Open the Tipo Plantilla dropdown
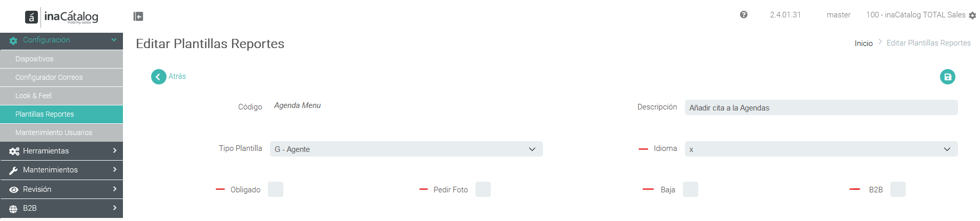The image size is (980, 221). [x=406, y=149]
